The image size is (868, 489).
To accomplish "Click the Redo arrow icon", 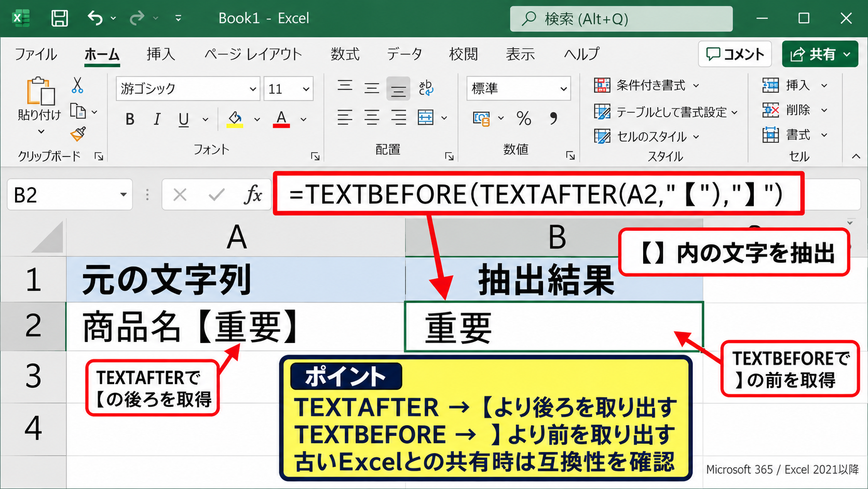I will click(x=137, y=18).
